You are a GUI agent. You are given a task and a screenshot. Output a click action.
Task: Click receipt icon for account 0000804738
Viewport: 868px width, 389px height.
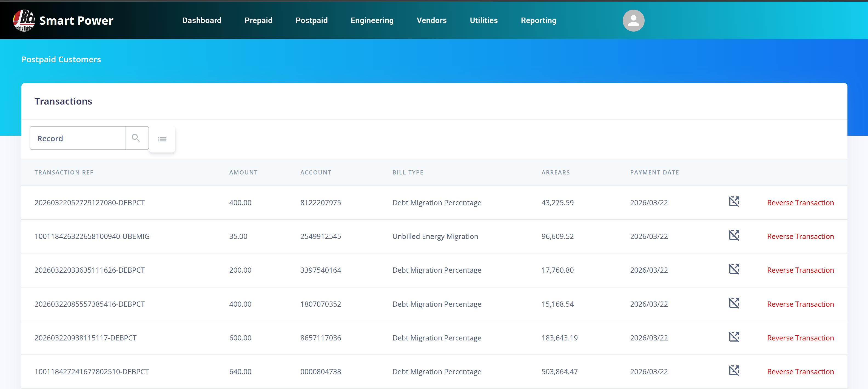tap(734, 371)
